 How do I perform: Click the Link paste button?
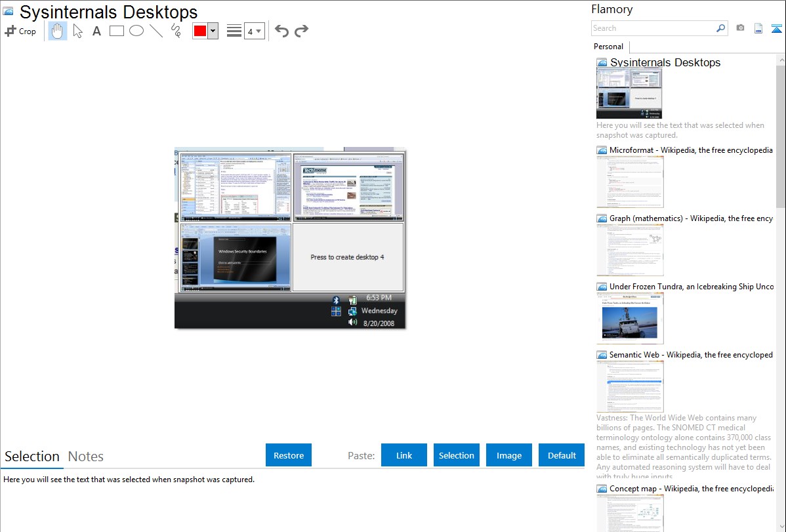(404, 455)
